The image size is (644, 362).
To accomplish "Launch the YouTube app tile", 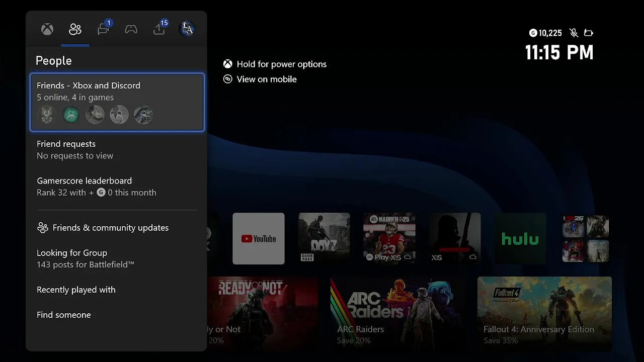I will (259, 239).
